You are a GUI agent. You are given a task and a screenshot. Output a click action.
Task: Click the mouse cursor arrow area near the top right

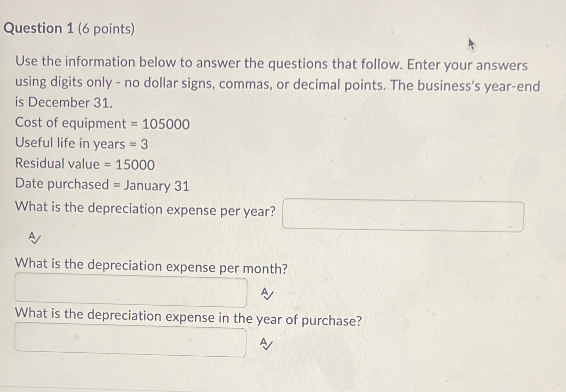click(472, 44)
